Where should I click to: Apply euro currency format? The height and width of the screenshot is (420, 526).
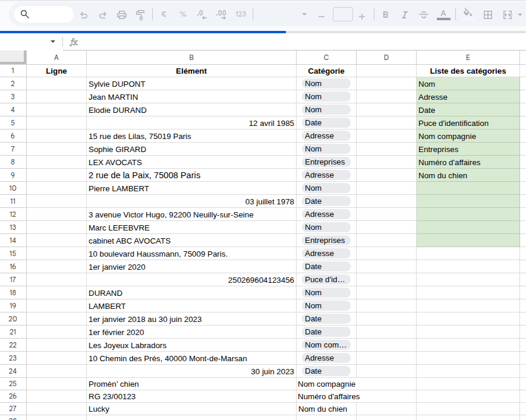[x=163, y=14]
